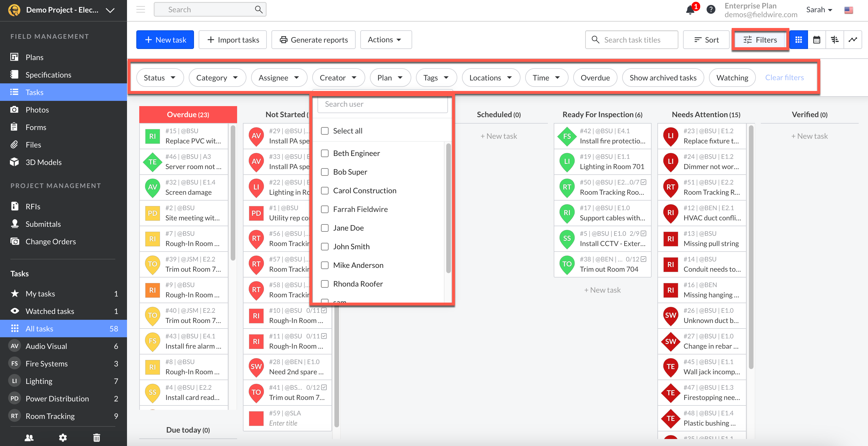Switch to calendar view icon
Viewport: 868px width, 446px height.
coord(816,40)
